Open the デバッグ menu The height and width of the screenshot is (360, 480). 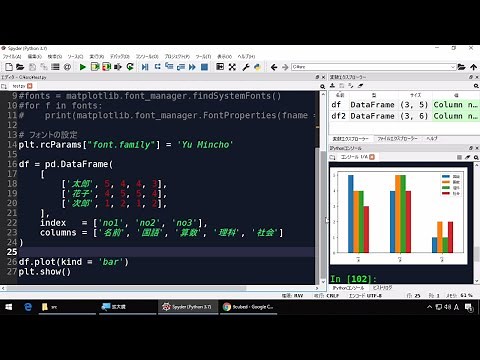tap(120, 57)
